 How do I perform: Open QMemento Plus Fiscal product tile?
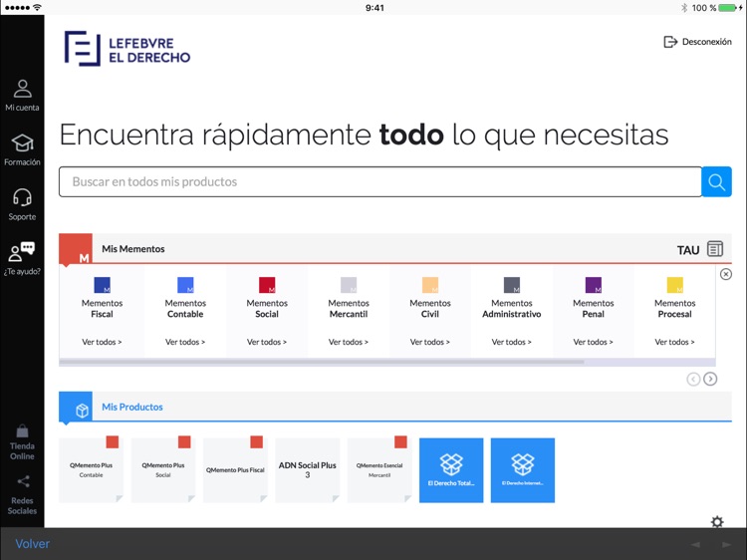click(x=235, y=470)
